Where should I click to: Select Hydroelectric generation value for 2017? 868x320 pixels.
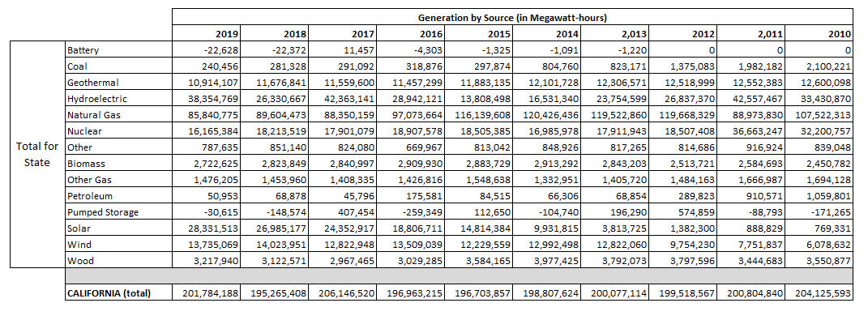342,99
